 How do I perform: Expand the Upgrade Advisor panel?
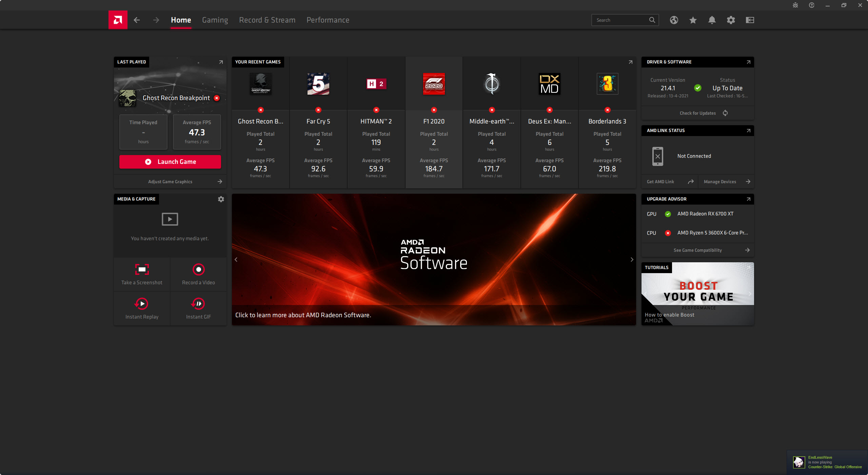tap(749, 199)
